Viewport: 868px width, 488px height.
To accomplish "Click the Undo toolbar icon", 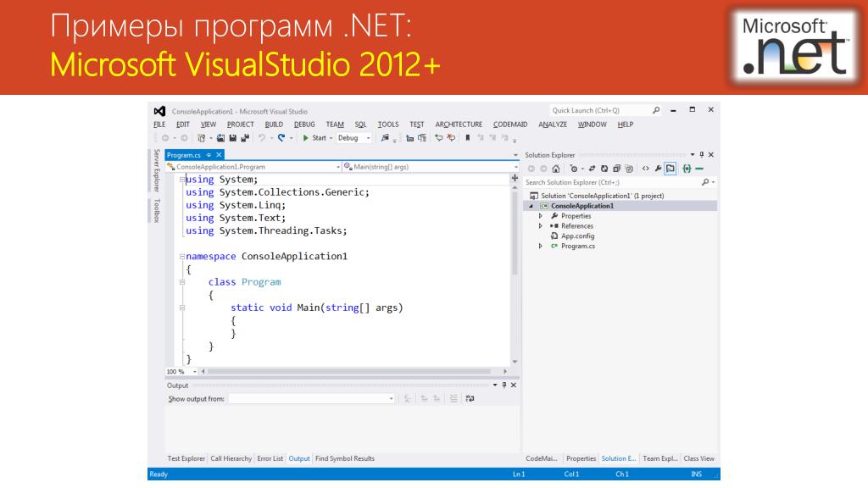I will pyautogui.click(x=262, y=138).
